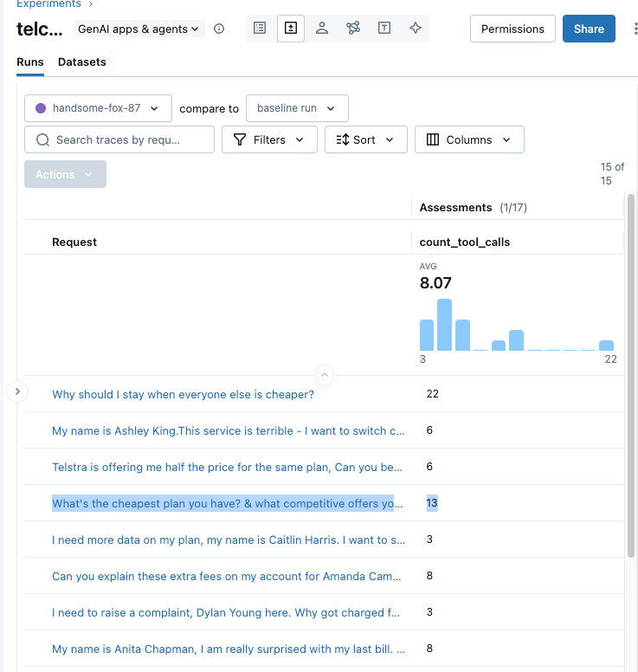
Task: Open the graph nodes icon view
Action: [x=353, y=29]
